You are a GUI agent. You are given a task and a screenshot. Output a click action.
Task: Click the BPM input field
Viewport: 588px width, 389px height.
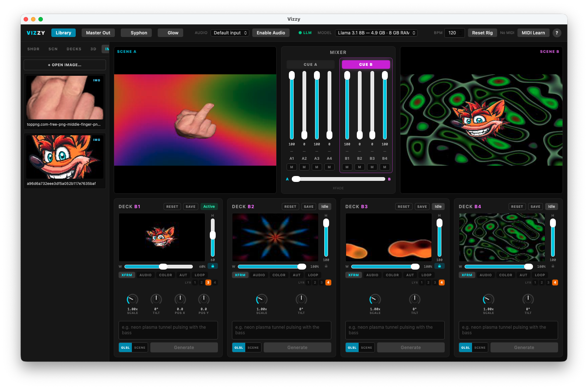pos(454,33)
